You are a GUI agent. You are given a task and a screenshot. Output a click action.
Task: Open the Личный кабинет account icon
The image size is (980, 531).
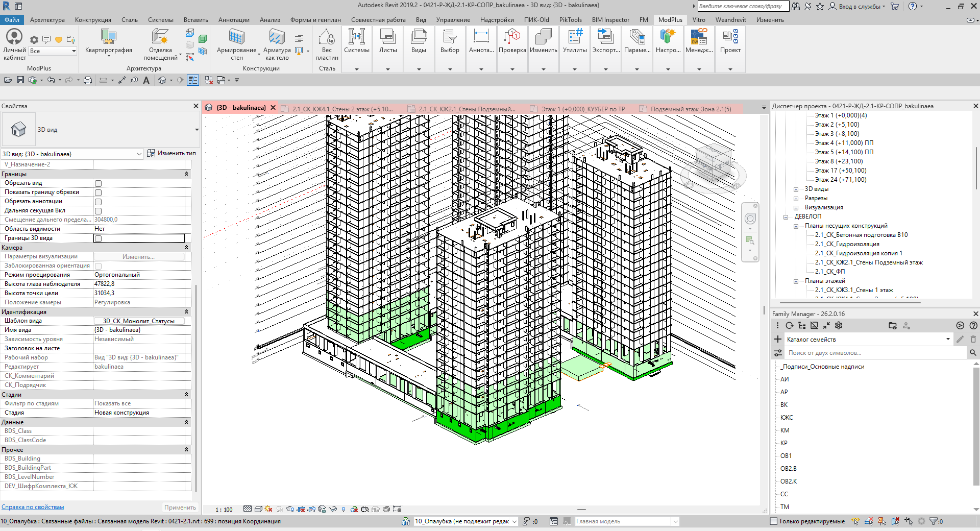(x=14, y=44)
